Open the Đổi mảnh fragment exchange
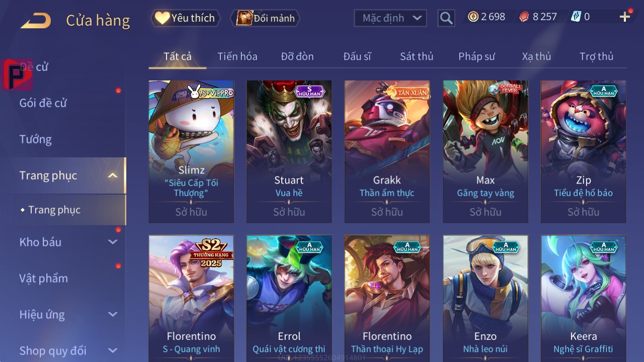The height and width of the screenshot is (362, 644). [265, 18]
